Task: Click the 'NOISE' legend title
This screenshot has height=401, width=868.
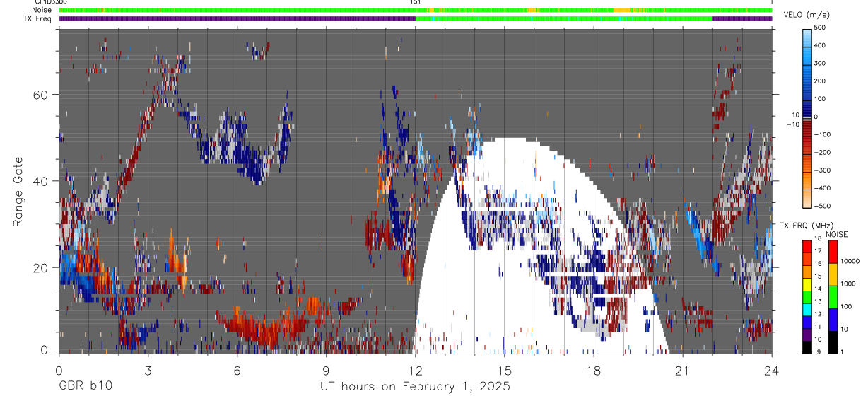Action: [837, 234]
